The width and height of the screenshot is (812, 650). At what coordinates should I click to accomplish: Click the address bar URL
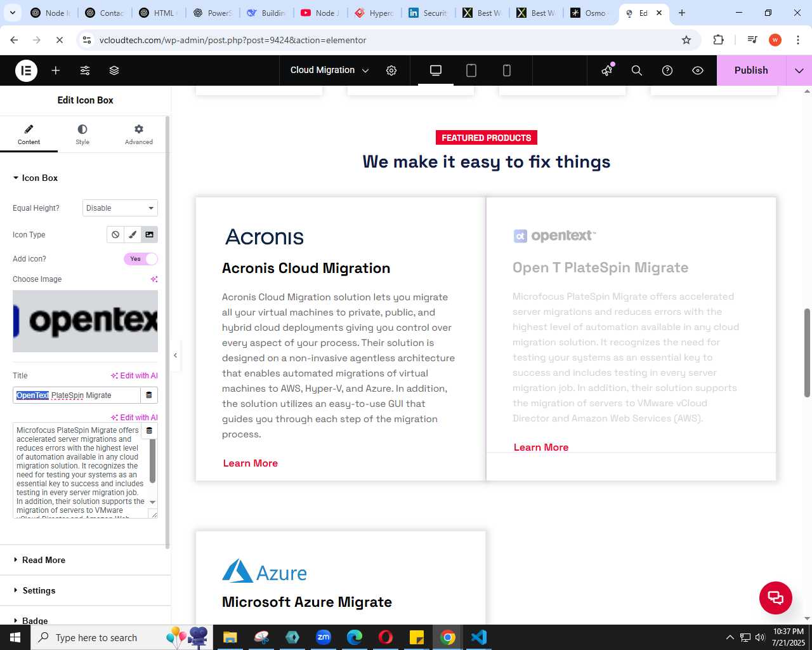click(233, 40)
